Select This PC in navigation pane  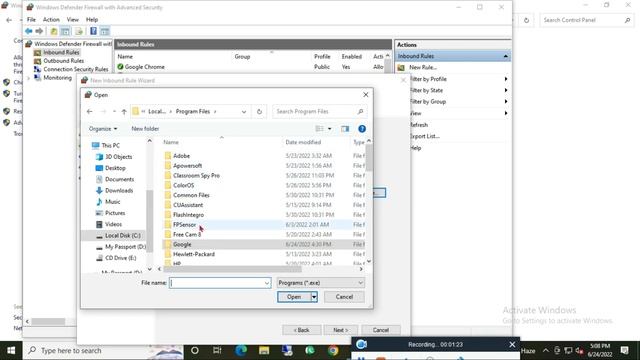tap(110, 145)
